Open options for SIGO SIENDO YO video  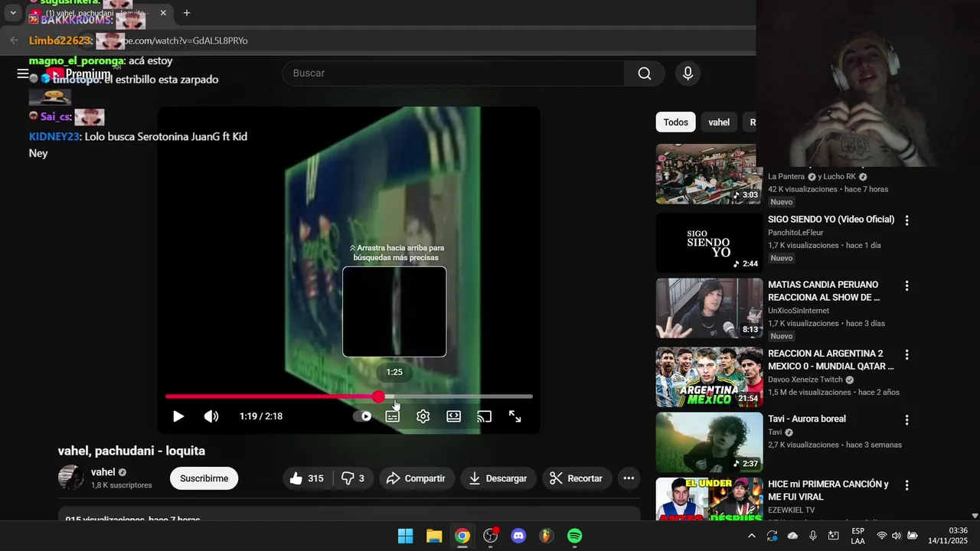click(x=907, y=220)
